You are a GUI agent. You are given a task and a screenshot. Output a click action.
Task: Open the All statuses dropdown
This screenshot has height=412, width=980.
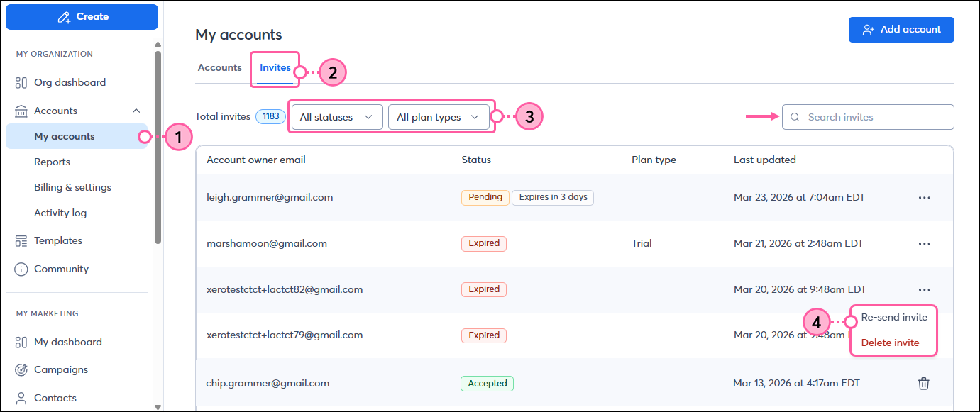click(336, 116)
